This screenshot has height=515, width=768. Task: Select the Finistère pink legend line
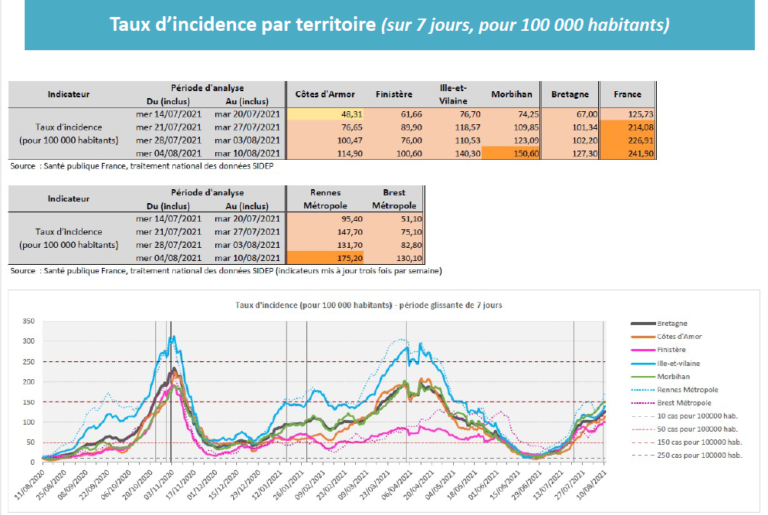tap(643, 350)
